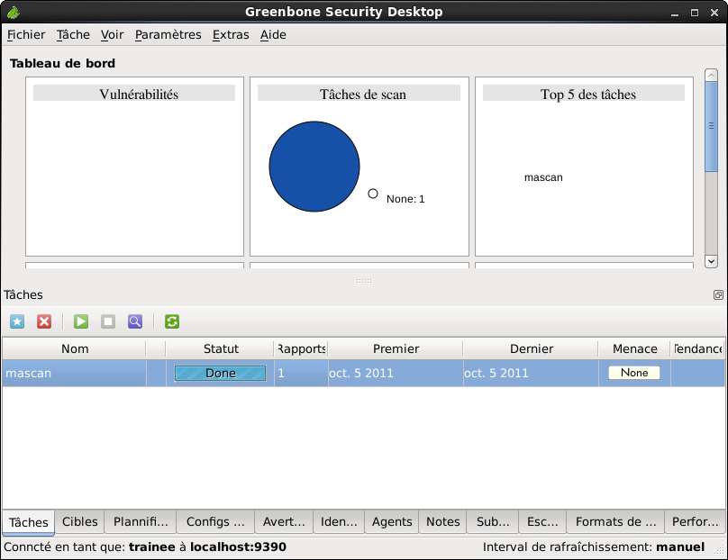Image resolution: width=728 pixels, height=560 pixels.
Task: Sort tasks by Nom column header
Action: 75,349
